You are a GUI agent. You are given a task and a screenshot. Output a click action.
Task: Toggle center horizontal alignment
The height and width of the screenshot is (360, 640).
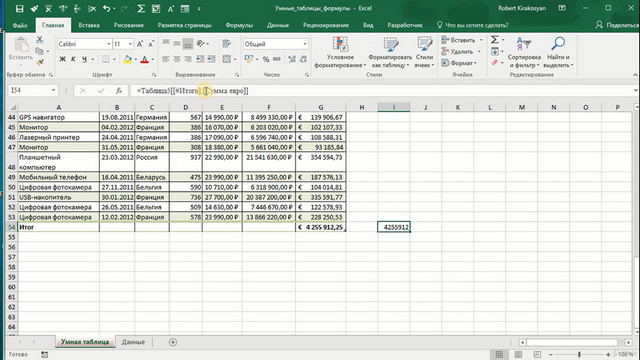click(x=177, y=59)
